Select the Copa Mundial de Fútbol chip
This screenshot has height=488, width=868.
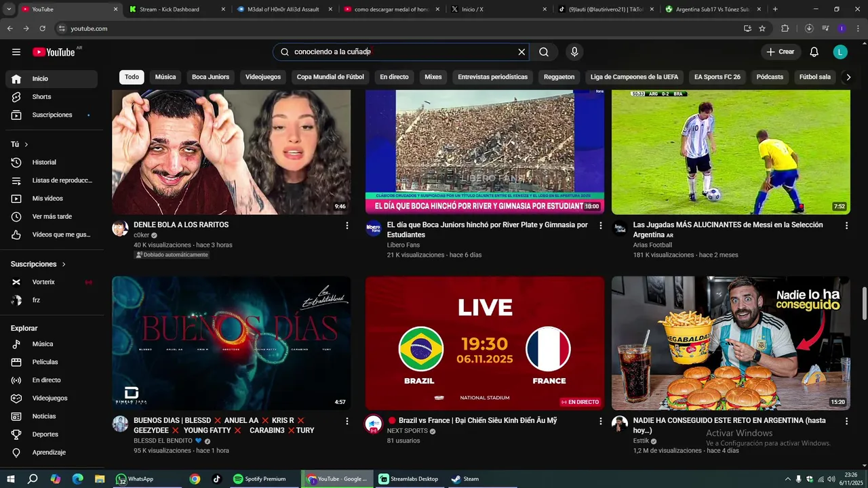point(330,77)
